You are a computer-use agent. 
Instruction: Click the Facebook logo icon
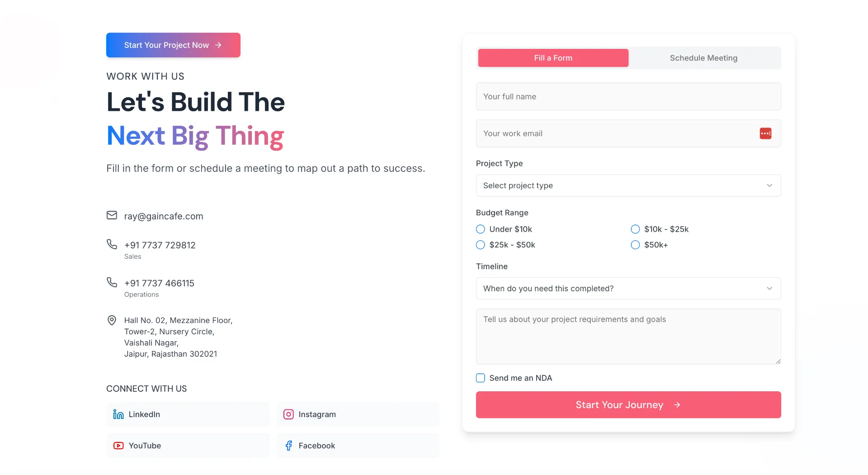click(x=288, y=446)
